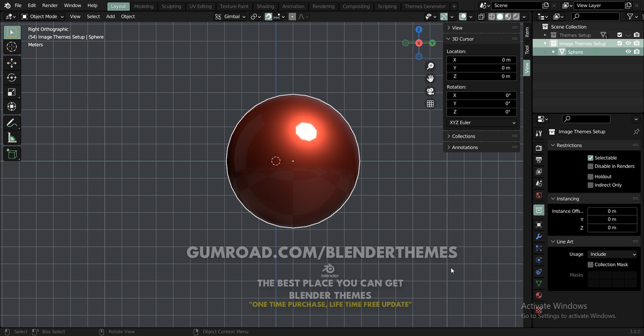Enable the Holdout checkbox

[591, 176]
